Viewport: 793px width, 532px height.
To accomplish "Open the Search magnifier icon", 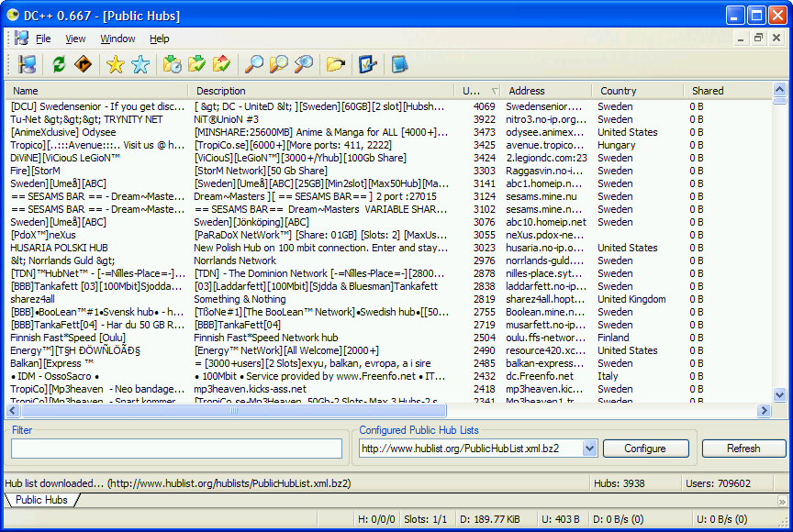I will 254,65.
